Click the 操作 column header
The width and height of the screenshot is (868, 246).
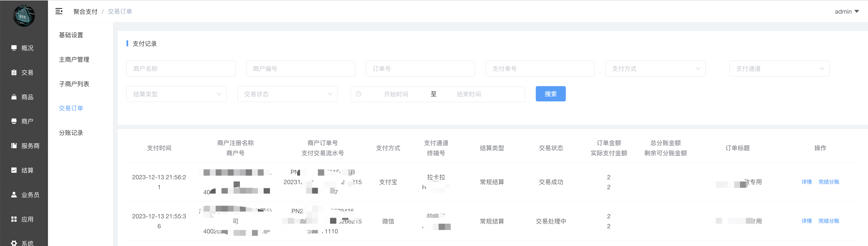(x=820, y=148)
